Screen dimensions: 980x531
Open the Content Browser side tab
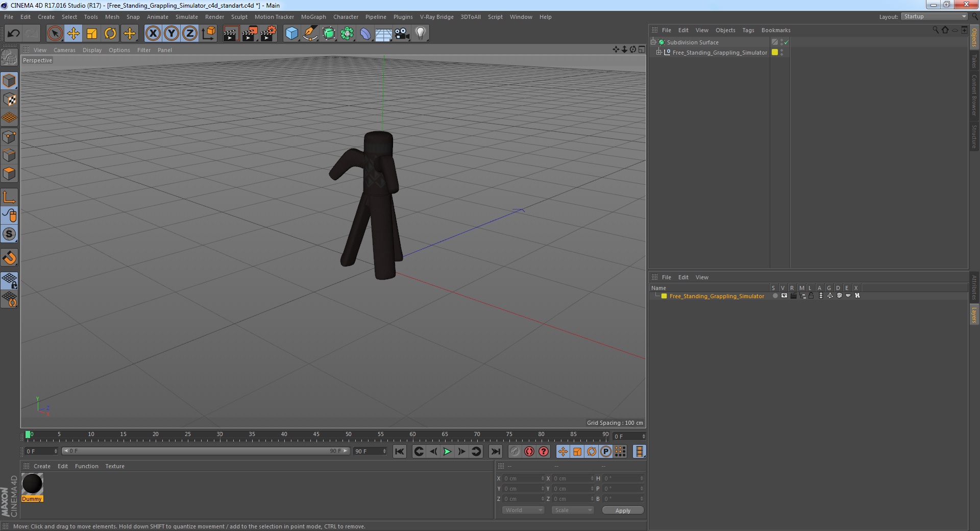[x=974, y=95]
